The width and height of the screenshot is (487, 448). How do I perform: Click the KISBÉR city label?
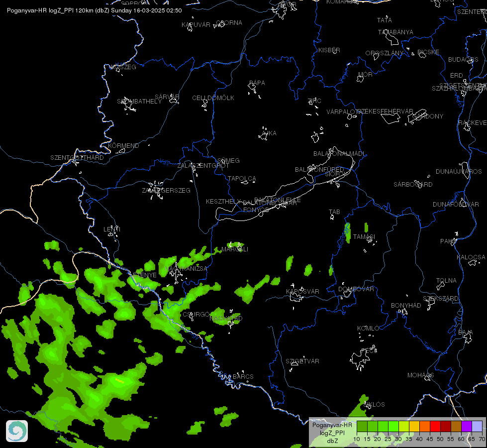coord(329,50)
